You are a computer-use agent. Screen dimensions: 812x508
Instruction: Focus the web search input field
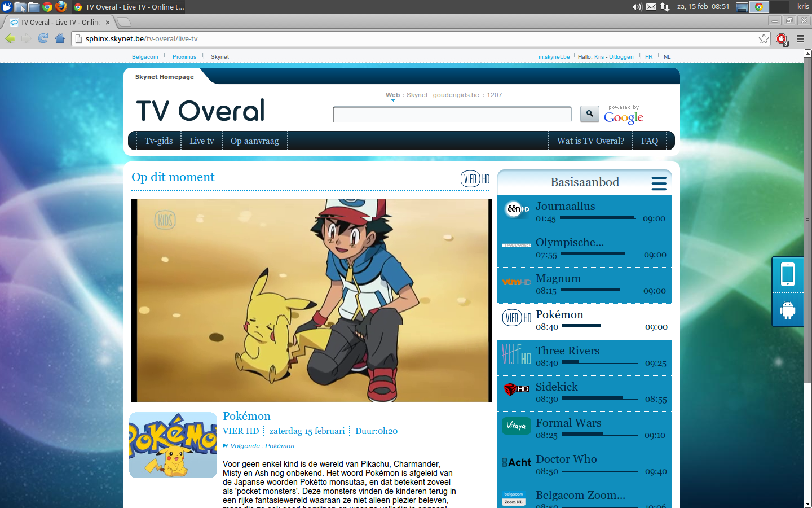[x=452, y=115]
